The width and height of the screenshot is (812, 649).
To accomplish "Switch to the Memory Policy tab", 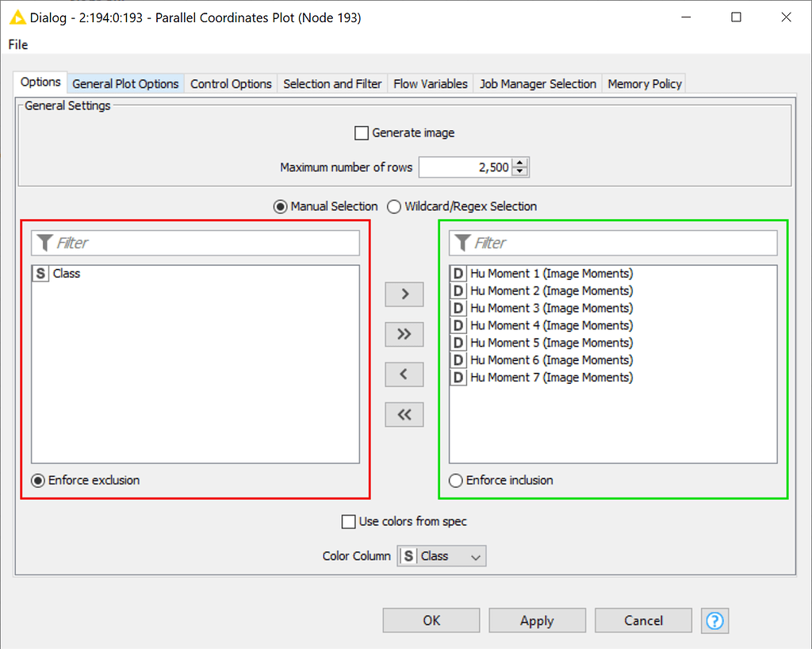I will tap(644, 83).
